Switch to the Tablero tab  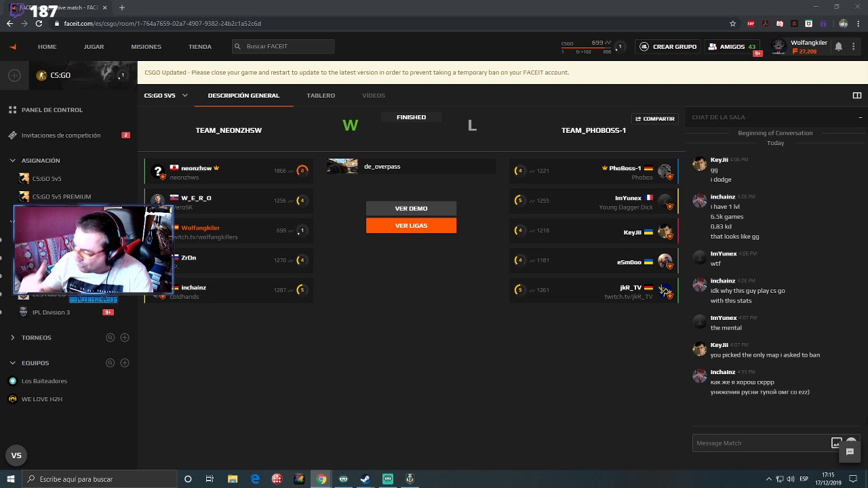click(321, 96)
